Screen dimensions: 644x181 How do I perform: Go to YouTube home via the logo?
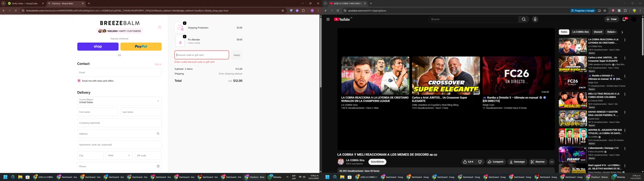(x=342, y=19)
